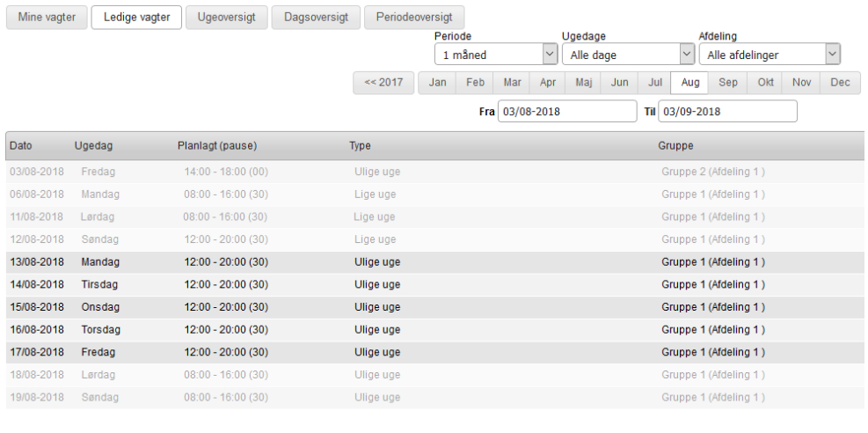Click the Planlagt (pause) column header
The height and width of the screenshot is (433, 868).
(216, 146)
